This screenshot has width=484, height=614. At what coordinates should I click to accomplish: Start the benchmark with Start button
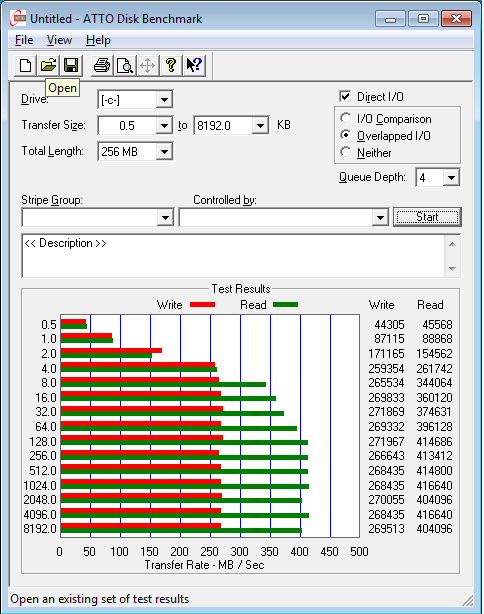pyautogui.click(x=427, y=217)
